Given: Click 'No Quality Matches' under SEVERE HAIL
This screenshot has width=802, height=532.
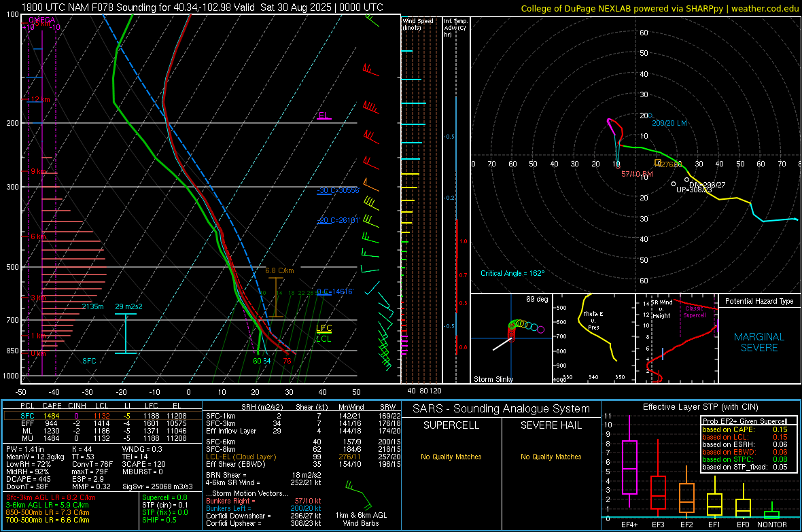Looking at the screenshot, I should click(551, 457).
